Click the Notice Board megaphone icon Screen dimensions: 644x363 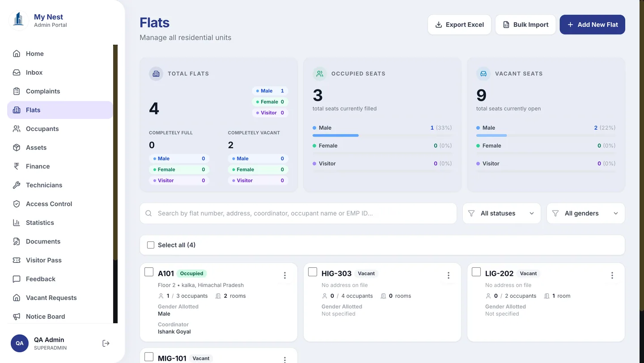17,317
